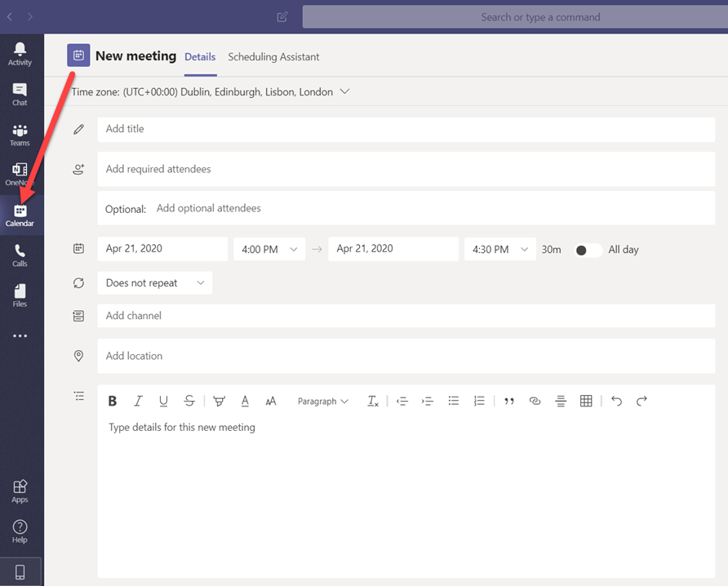Open the Does not repeat dropdown
The width and height of the screenshot is (728, 586).
(x=154, y=283)
